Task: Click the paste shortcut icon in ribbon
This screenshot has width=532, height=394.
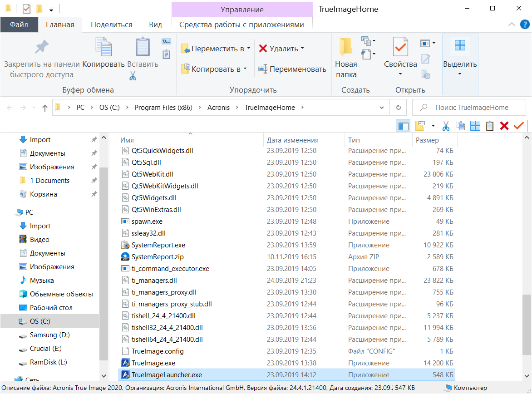Action: coord(166,54)
